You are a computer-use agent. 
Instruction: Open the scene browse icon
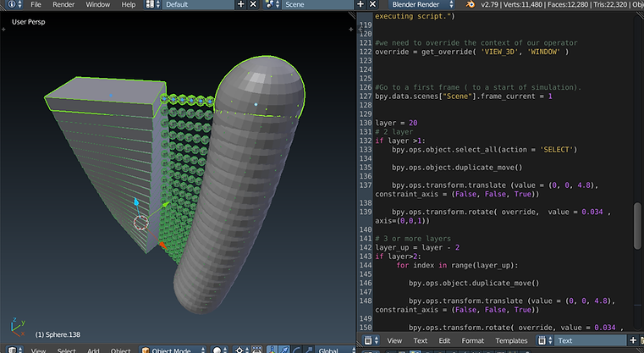[x=272, y=4]
